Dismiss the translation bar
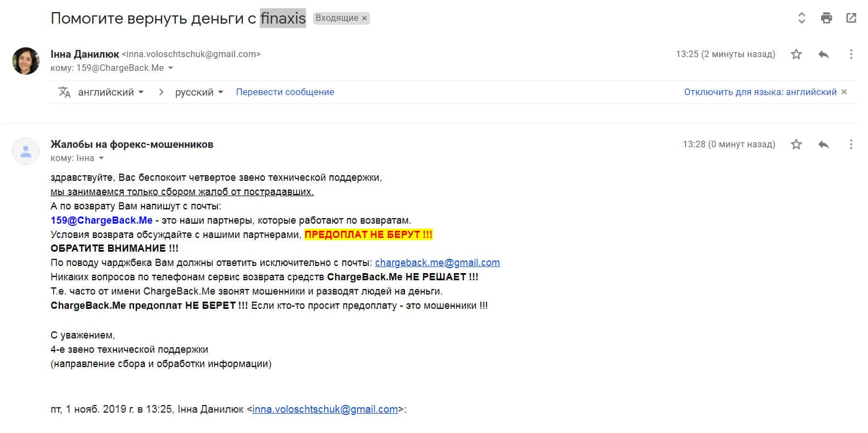 844,92
